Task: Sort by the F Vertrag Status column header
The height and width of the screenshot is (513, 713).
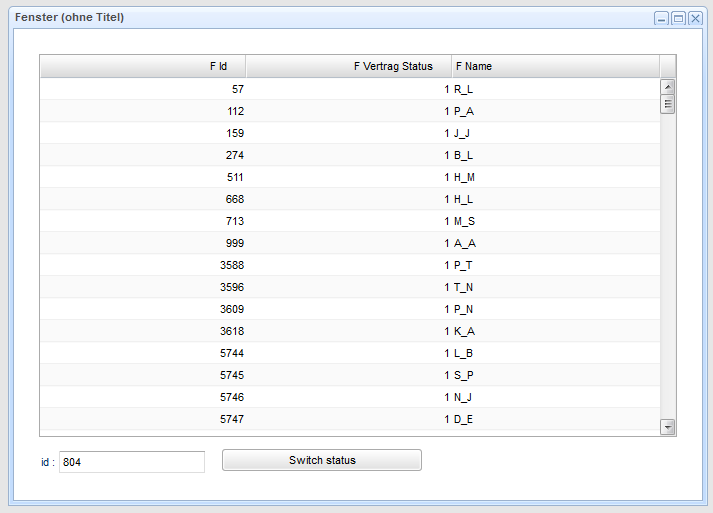Action: 349,66
